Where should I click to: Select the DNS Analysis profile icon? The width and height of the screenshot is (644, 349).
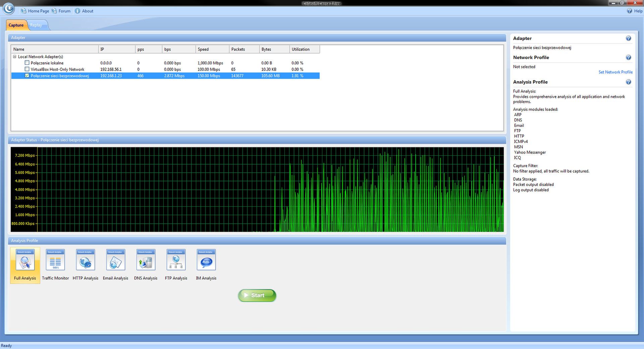click(146, 259)
